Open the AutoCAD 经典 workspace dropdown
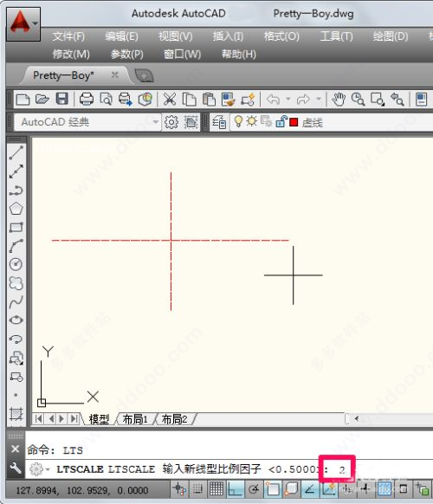 87,122
